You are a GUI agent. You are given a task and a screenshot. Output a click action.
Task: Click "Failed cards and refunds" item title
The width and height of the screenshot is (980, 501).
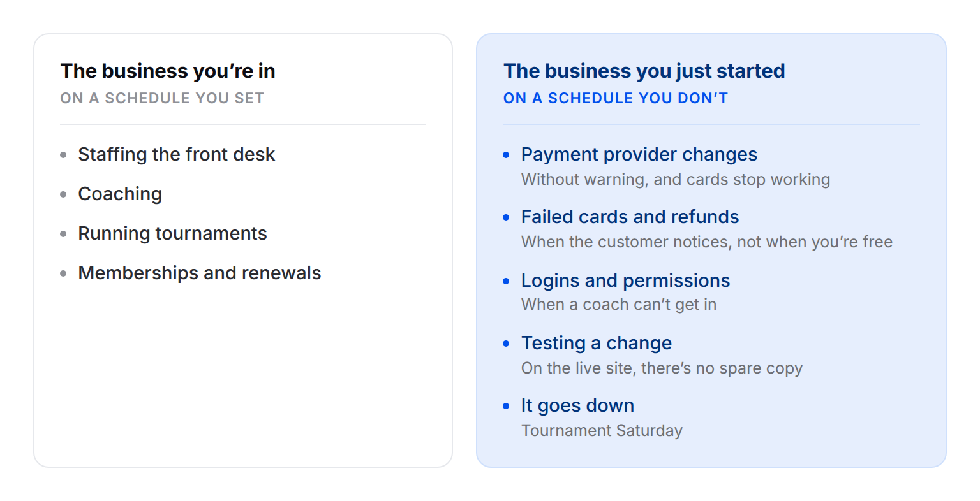[630, 217]
